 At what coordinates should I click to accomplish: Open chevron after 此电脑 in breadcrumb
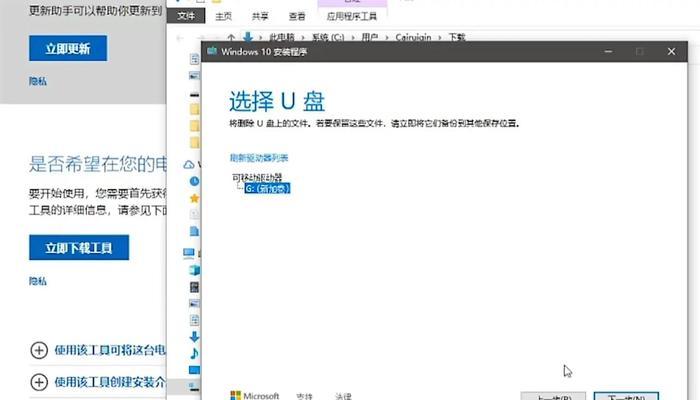[303, 38]
